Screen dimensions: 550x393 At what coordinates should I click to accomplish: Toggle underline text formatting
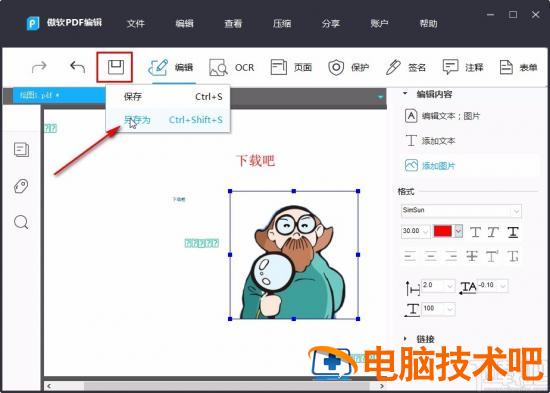(513, 232)
